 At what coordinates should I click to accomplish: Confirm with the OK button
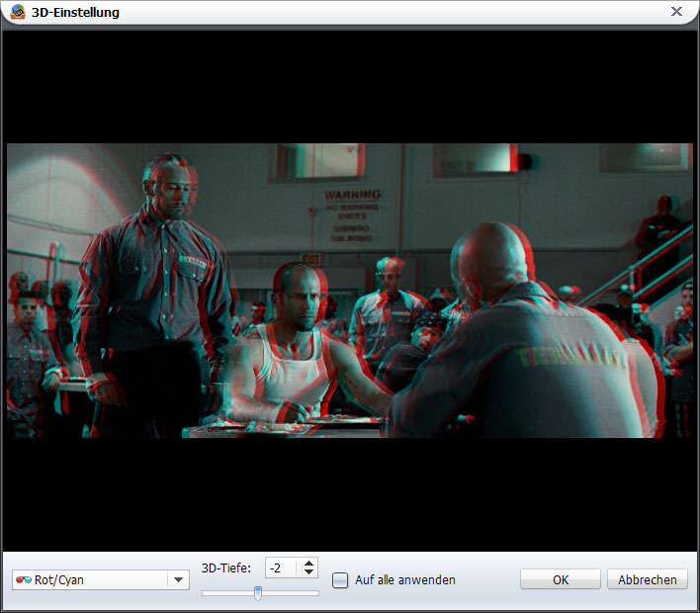(x=561, y=579)
